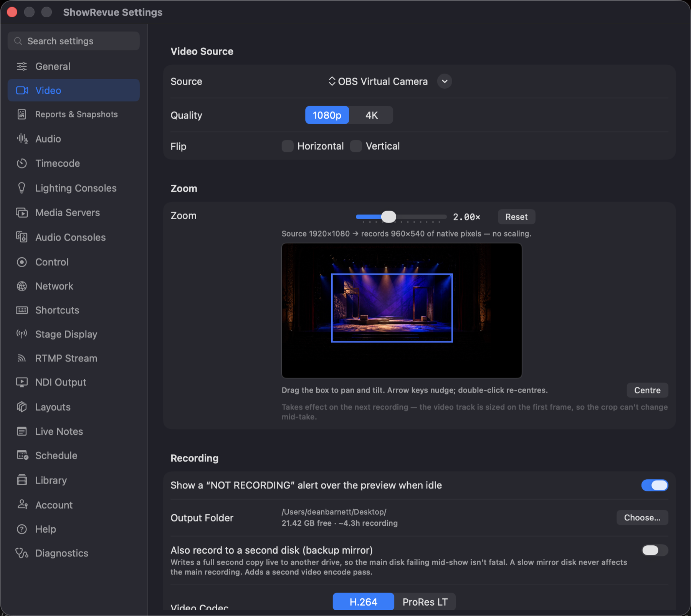691x616 pixels.
Task: Click the Library film icon
Action: 22,480
